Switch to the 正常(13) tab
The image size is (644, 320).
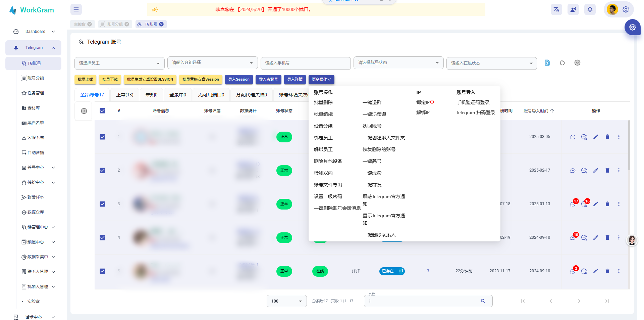tap(124, 95)
